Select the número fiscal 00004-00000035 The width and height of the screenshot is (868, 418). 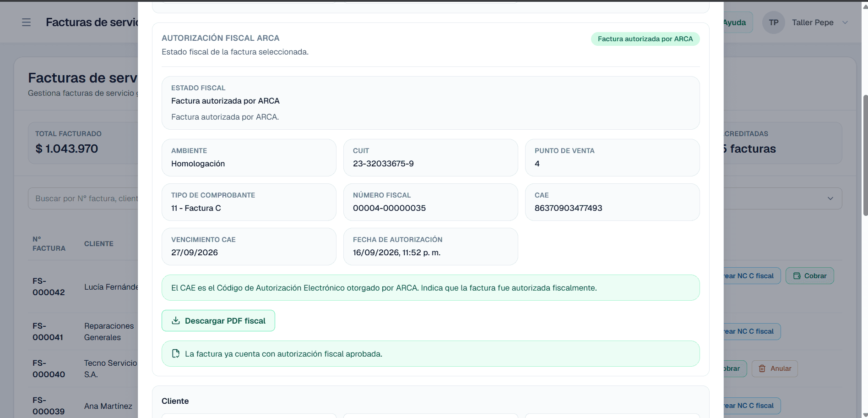click(x=389, y=208)
